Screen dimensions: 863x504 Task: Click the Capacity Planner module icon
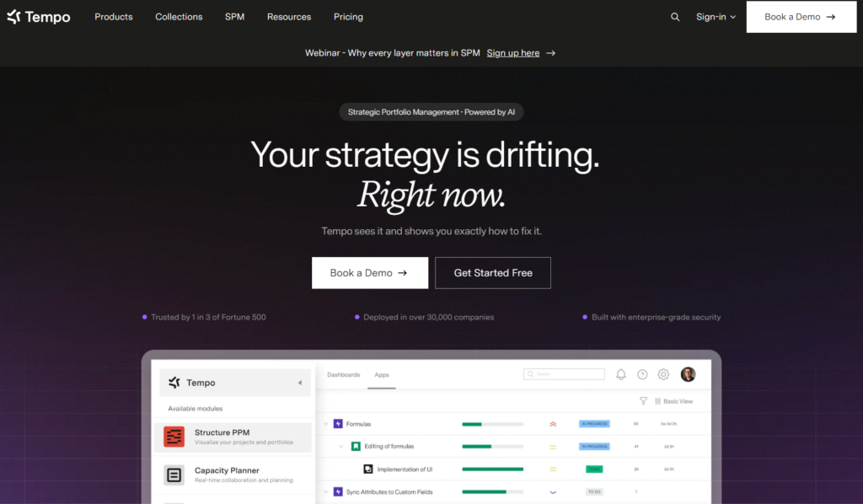[174, 475]
